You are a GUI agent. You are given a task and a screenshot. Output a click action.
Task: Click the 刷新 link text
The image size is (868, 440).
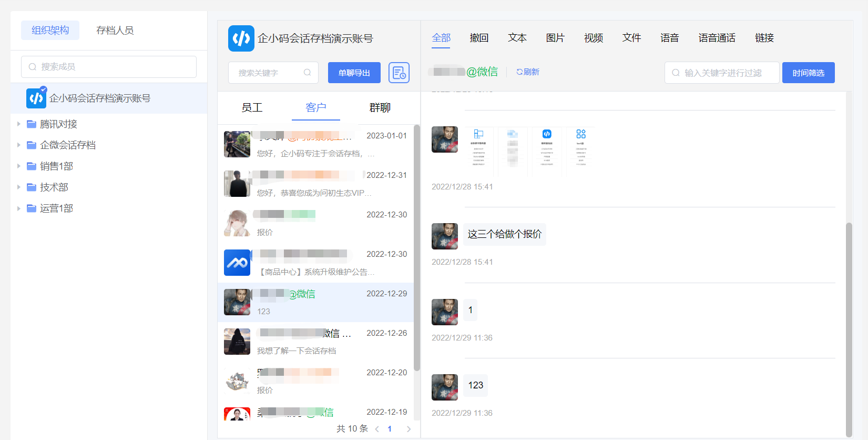point(532,72)
